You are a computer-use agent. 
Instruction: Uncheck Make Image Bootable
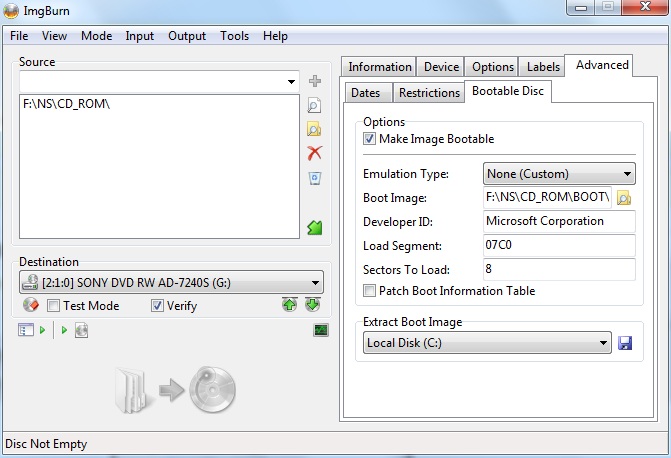coord(369,139)
